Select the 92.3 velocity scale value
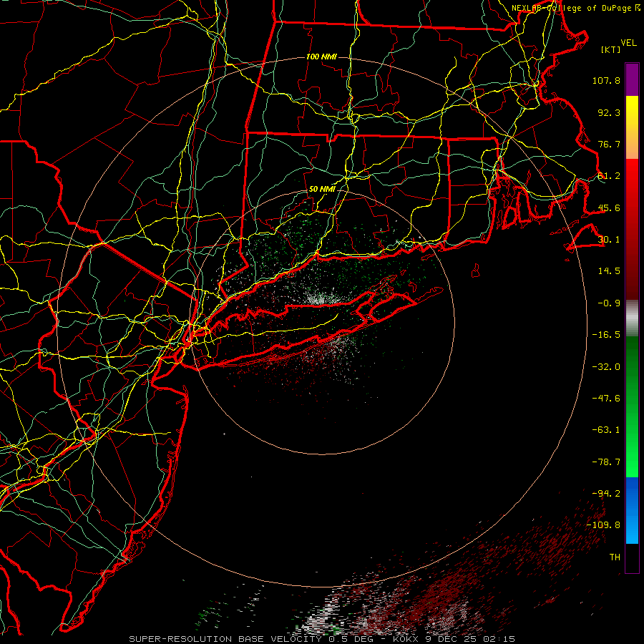Image resolution: width=644 pixels, height=644 pixels. 609,112
